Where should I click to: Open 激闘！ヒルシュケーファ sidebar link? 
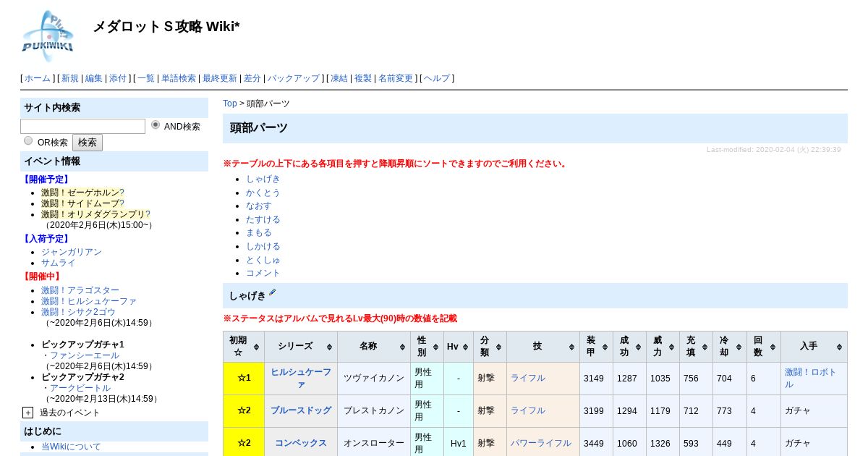[89, 301]
